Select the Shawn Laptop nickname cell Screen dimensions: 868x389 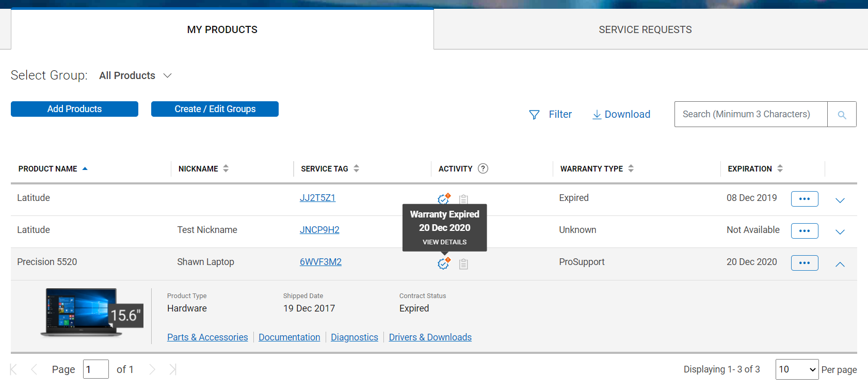tap(206, 262)
